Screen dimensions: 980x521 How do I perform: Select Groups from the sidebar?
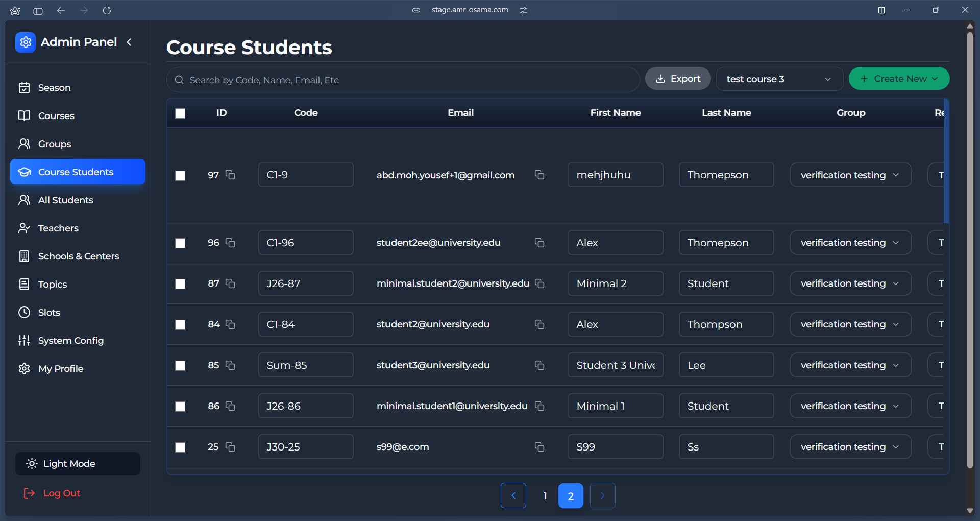55,144
